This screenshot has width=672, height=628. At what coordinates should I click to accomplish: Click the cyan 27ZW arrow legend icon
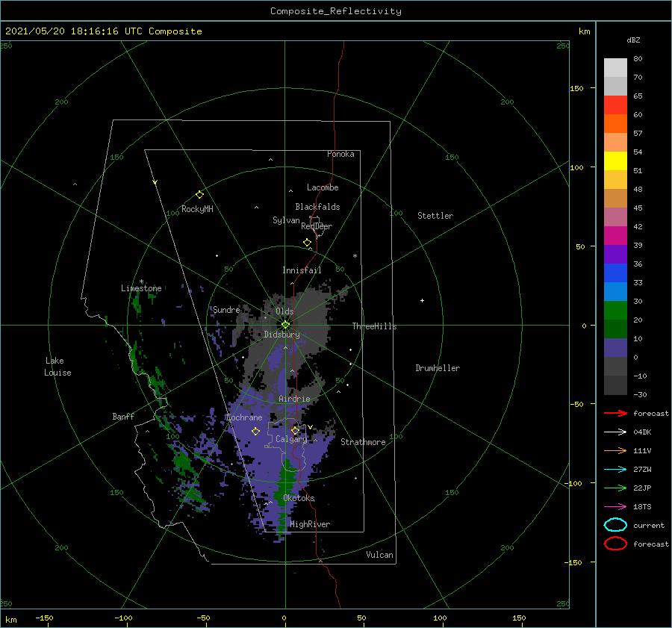[615, 470]
